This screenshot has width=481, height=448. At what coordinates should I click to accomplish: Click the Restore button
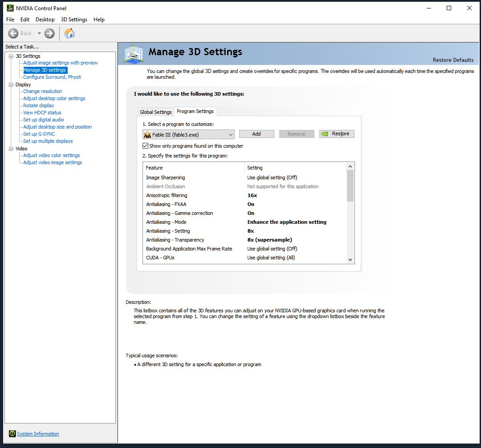coord(337,134)
